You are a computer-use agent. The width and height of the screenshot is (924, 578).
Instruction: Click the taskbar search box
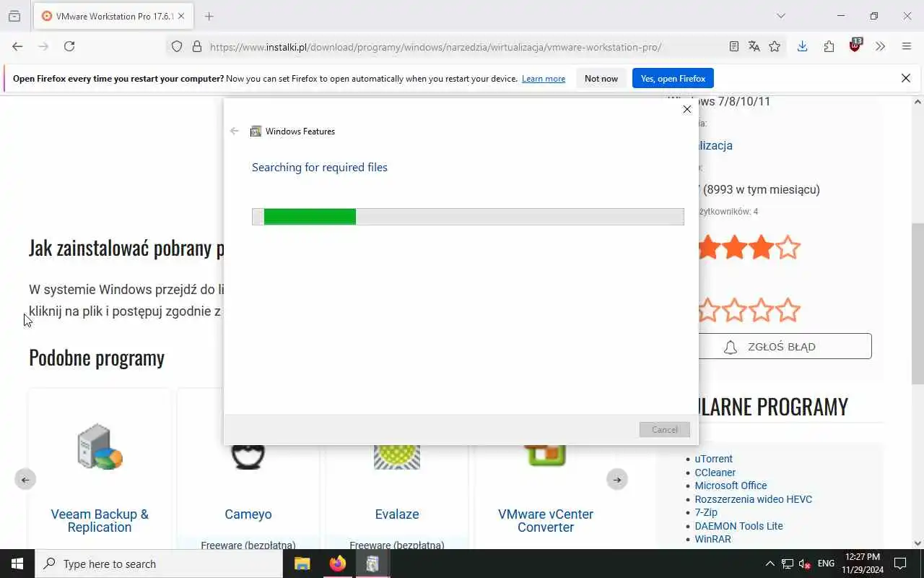coord(159,564)
